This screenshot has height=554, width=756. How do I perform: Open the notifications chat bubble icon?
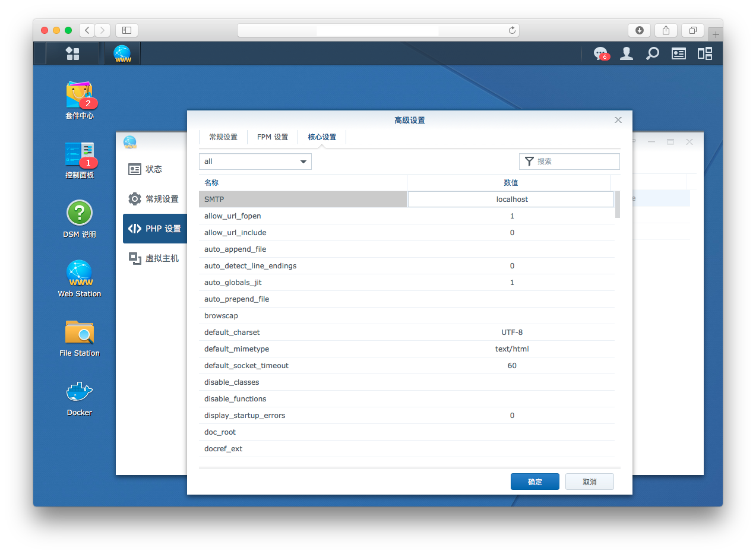click(x=601, y=53)
